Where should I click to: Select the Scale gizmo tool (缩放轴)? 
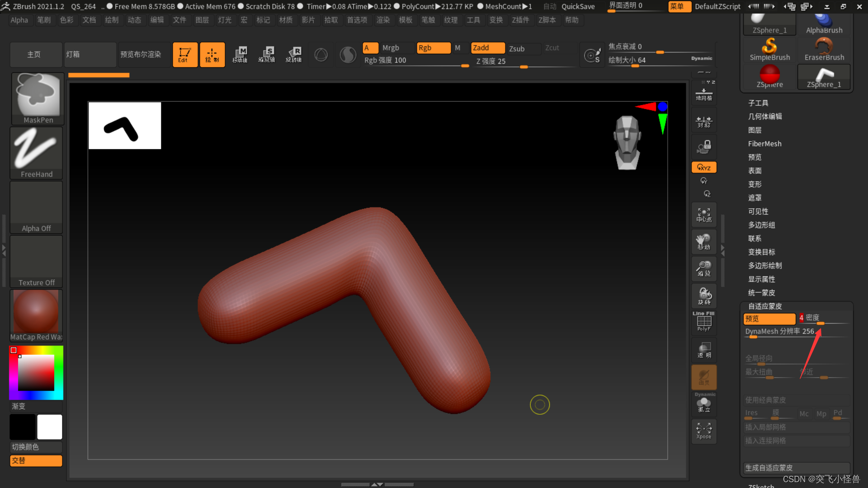tap(267, 55)
